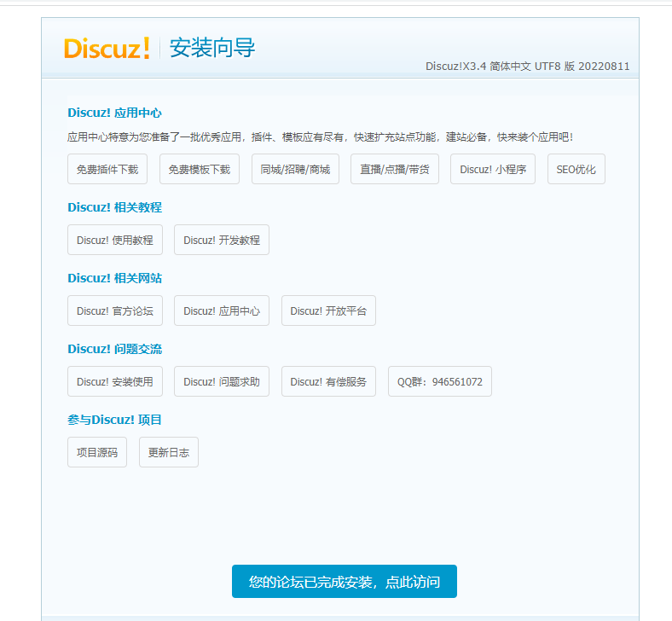The height and width of the screenshot is (621, 672).
Task: Click the Discuz! 应用中心 section heading
Action: 114,113
